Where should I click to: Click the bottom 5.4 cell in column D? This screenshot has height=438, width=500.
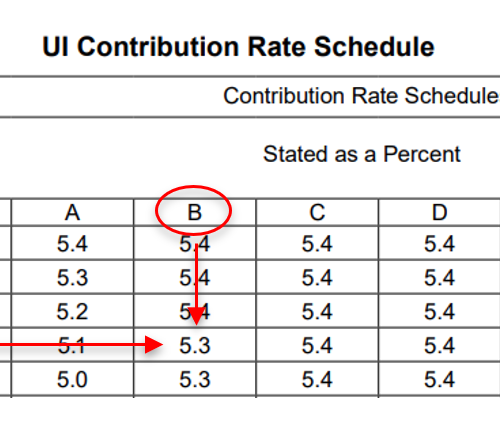point(439,379)
